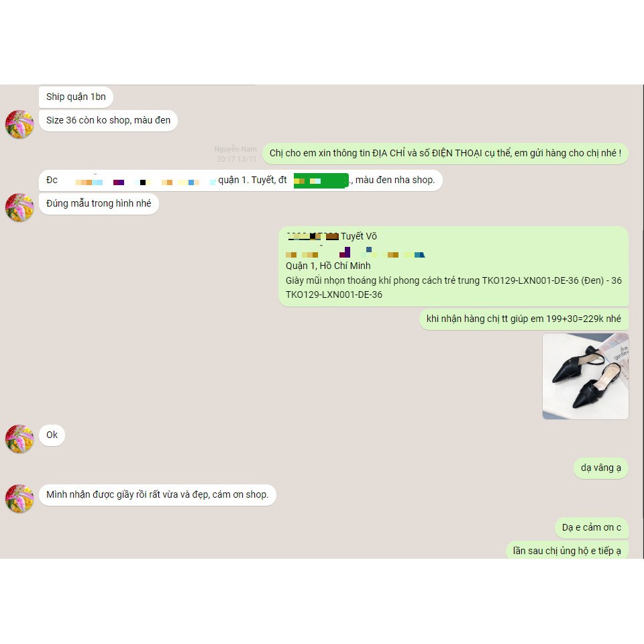Click the black pointed shoes photo thumbnail
The height and width of the screenshot is (644, 644).
point(585,376)
